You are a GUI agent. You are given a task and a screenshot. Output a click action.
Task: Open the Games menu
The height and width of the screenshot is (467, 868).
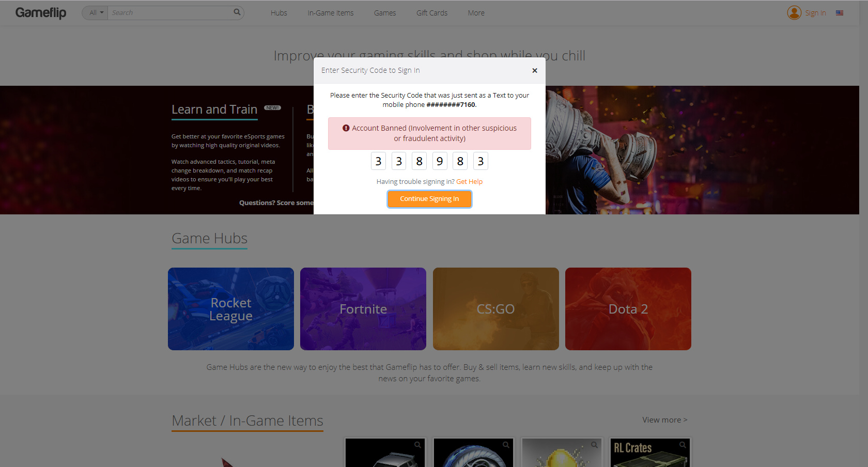click(x=385, y=13)
